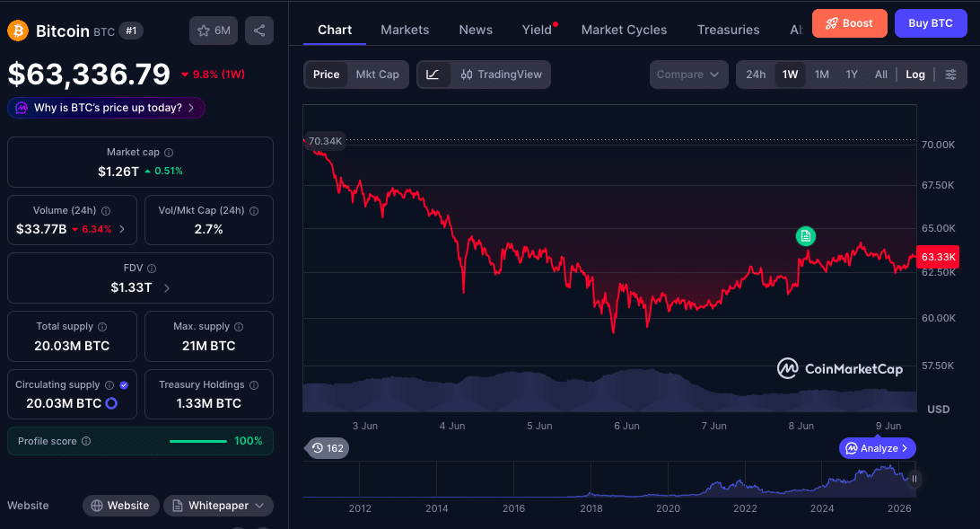Image resolution: width=980 pixels, height=529 pixels.
Task: Switch to TradingView chart mode
Action: point(502,75)
